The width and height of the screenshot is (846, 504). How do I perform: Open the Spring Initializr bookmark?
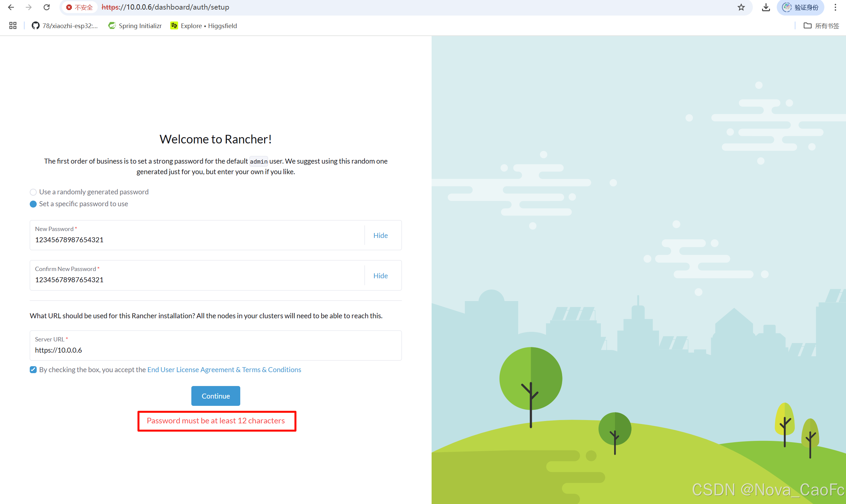tap(135, 26)
